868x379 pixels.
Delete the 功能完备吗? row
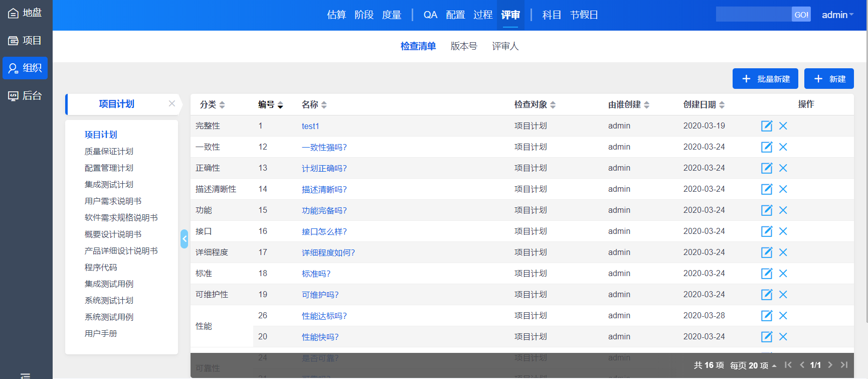pos(783,210)
